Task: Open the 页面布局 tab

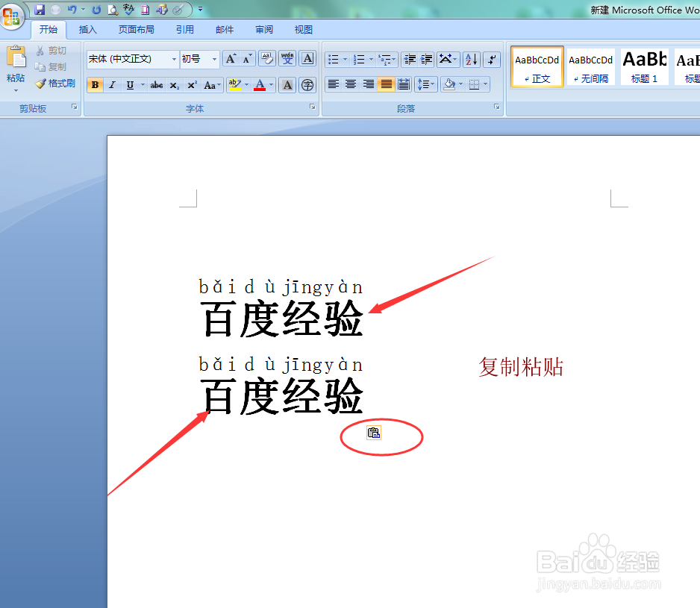Action: coord(136,29)
